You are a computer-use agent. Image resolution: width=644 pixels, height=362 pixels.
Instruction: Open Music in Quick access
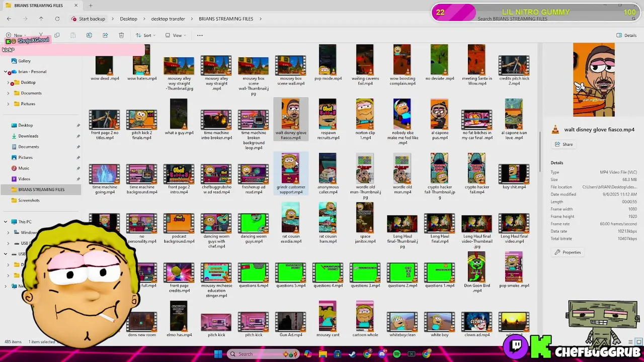pos(24,168)
